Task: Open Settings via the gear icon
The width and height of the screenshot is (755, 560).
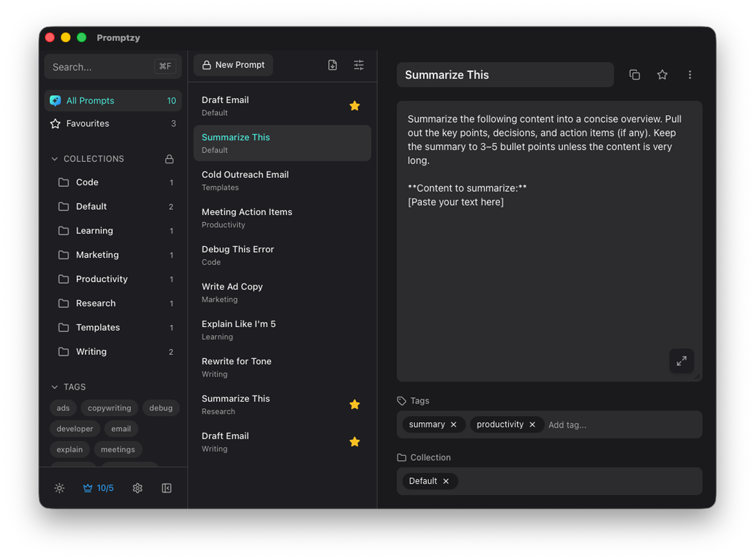Action: tap(137, 488)
